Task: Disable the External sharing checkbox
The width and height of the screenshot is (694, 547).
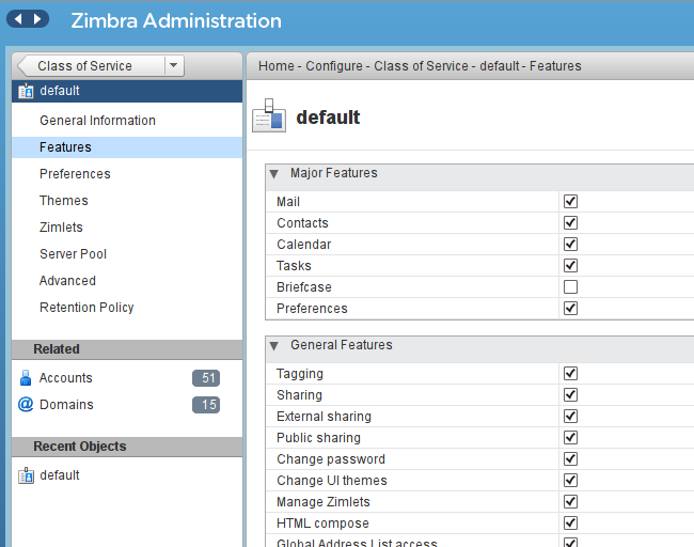Action: pos(571,416)
